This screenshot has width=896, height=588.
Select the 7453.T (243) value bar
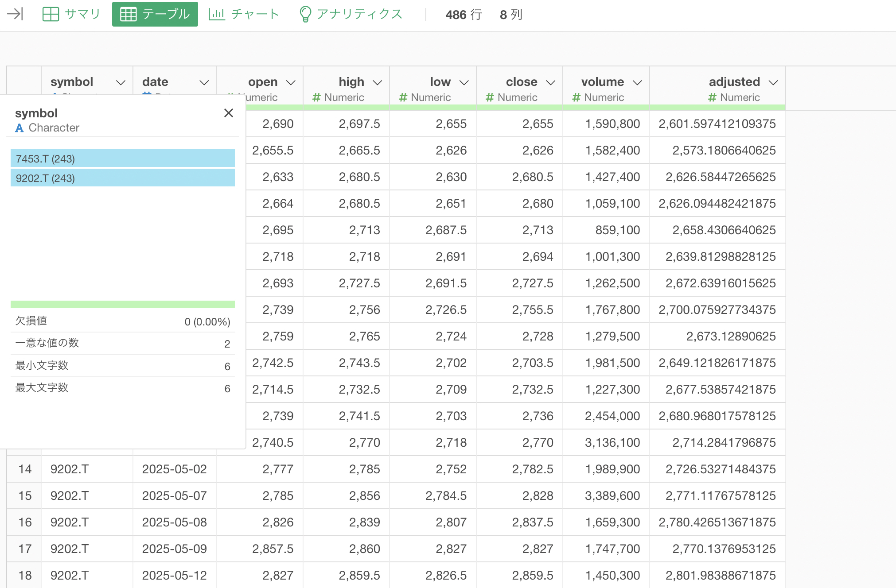122,159
